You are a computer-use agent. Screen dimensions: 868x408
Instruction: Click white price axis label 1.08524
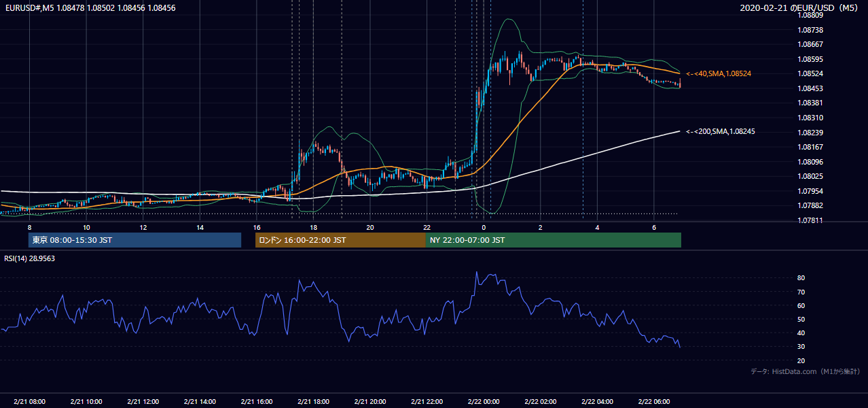[x=811, y=73]
